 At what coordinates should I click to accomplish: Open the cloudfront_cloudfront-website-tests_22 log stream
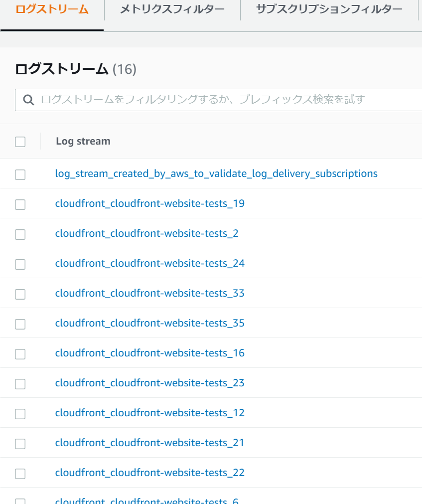[x=150, y=473]
